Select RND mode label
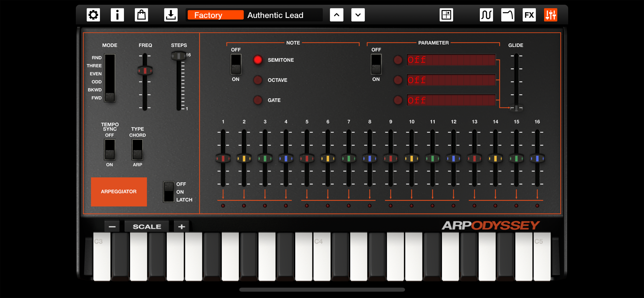The image size is (644, 298). pos(97,58)
